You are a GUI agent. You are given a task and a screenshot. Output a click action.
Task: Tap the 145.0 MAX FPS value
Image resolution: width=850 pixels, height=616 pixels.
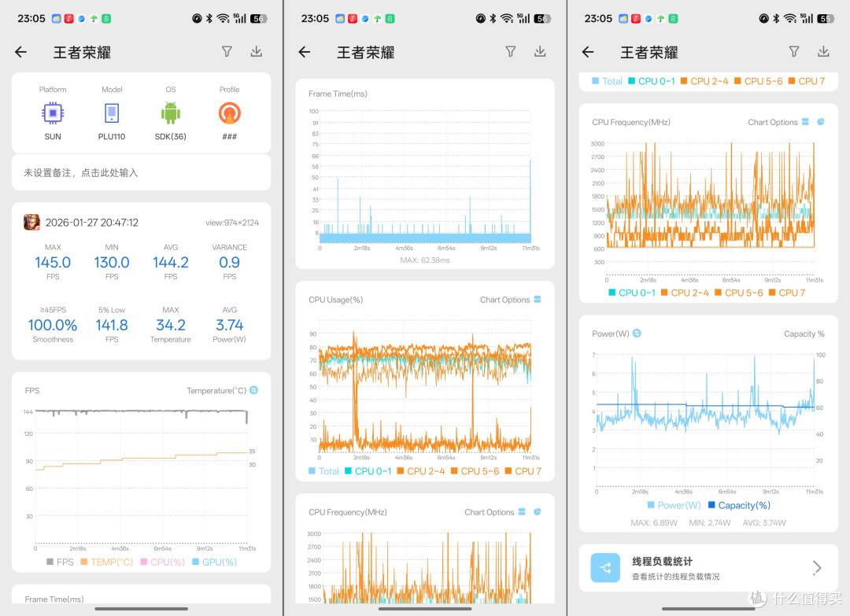53,262
